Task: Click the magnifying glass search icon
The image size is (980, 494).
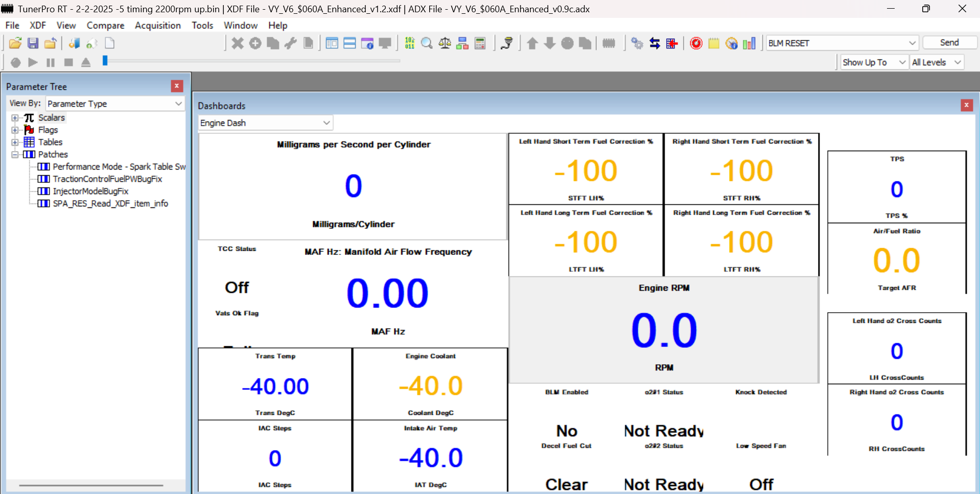Action: tap(427, 43)
